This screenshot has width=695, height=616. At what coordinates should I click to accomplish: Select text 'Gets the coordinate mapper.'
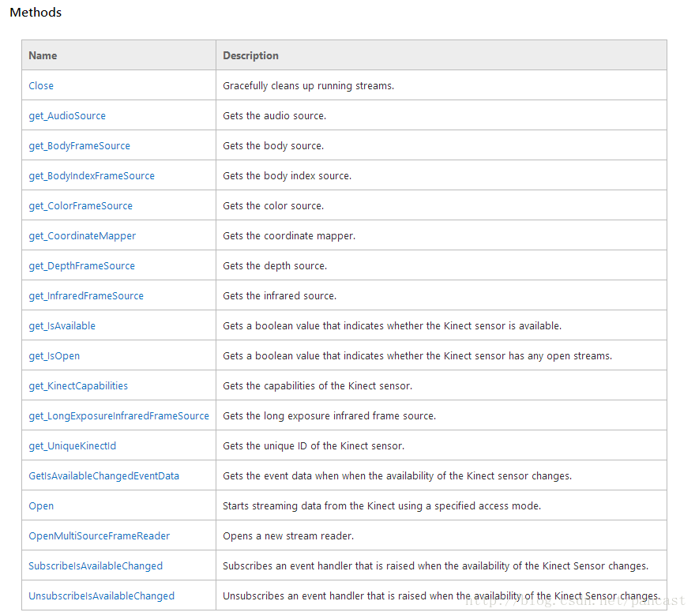[x=289, y=236]
